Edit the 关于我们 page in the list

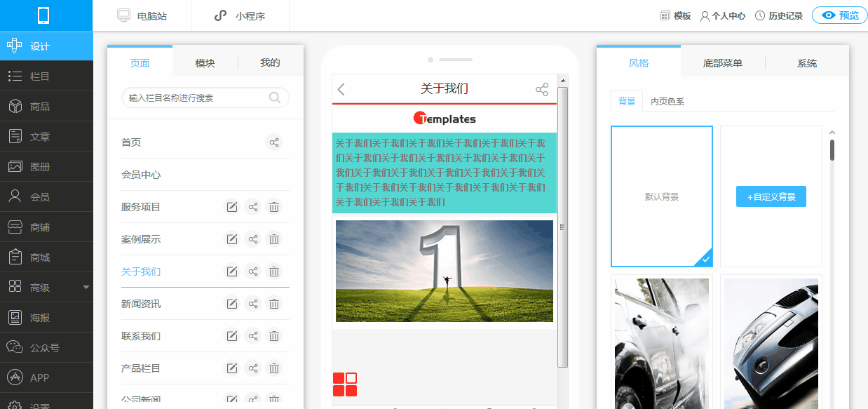tap(231, 271)
